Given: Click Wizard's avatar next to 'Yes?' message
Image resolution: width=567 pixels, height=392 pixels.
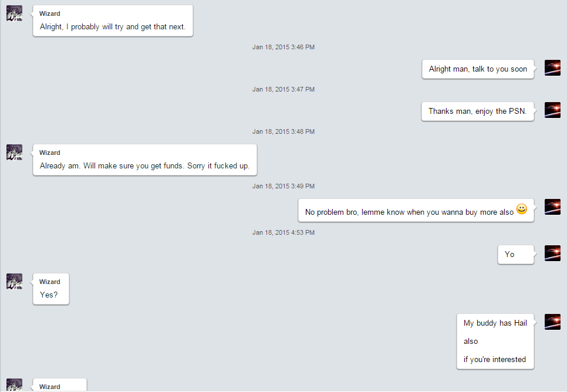Looking at the screenshot, I should (x=15, y=281).
